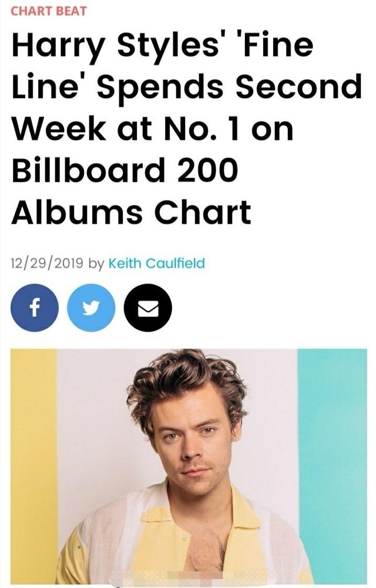The image size is (376, 588).
Task: Click the 12/29/2019 publication date
Action: click(x=47, y=263)
